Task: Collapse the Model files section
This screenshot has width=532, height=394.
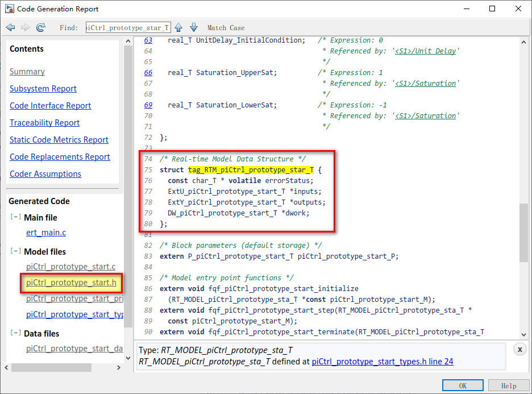Action: (x=15, y=251)
